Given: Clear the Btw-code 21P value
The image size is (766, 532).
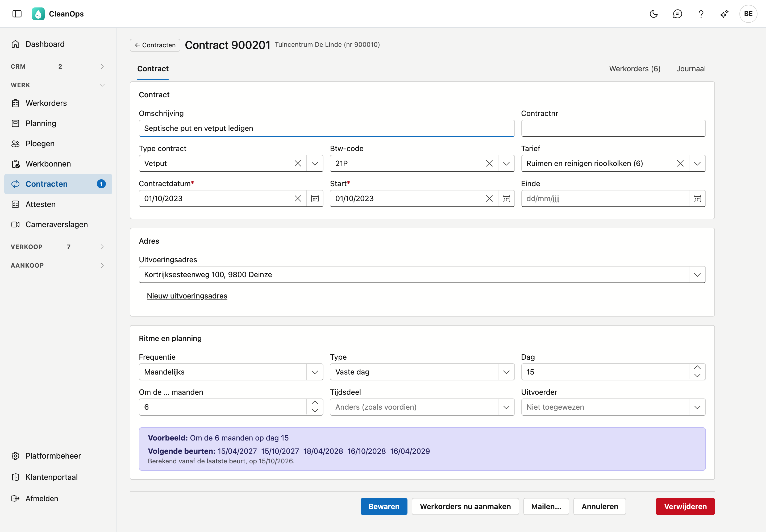Looking at the screenshot, I should click(x=489, y=163).
